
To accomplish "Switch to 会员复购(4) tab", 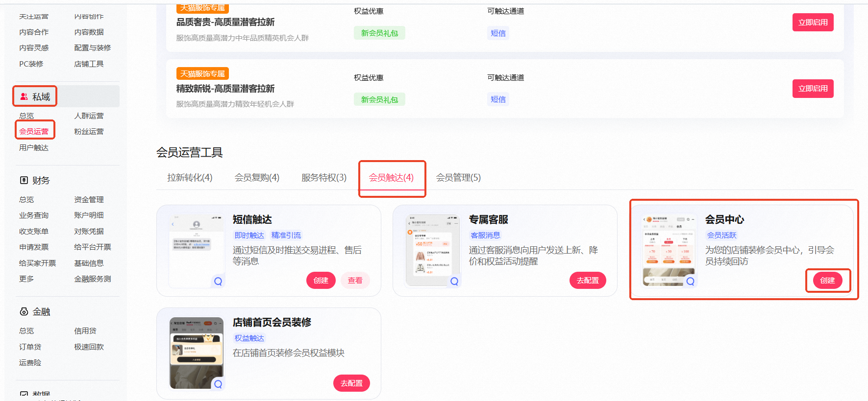I will [x=257, y=177].
